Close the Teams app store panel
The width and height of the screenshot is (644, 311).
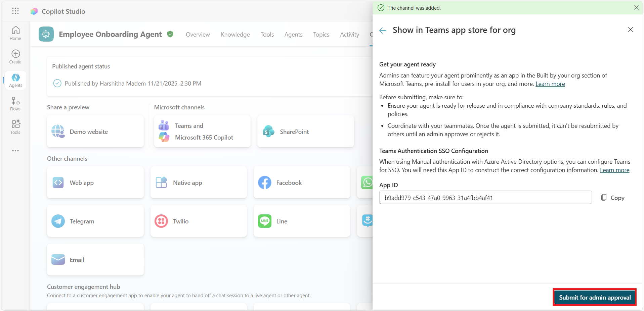click(630, 30)
